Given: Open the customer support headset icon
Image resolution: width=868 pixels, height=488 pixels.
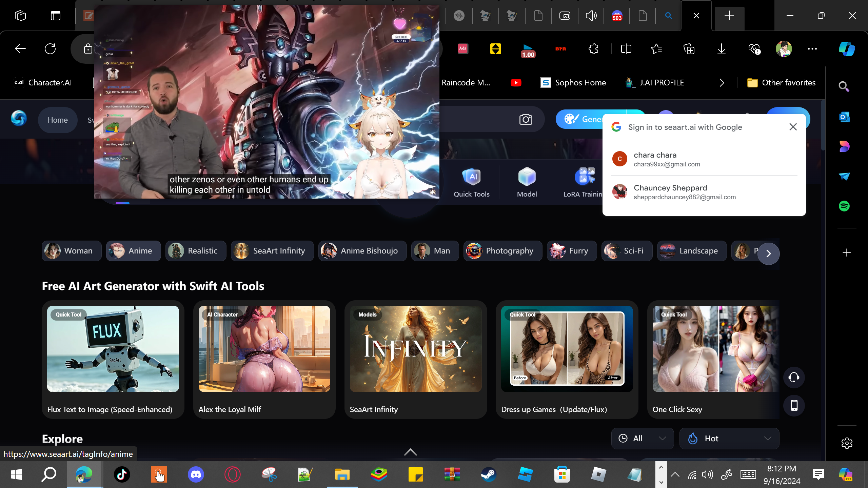Looking at the screenshot, I should click(794, 377).
